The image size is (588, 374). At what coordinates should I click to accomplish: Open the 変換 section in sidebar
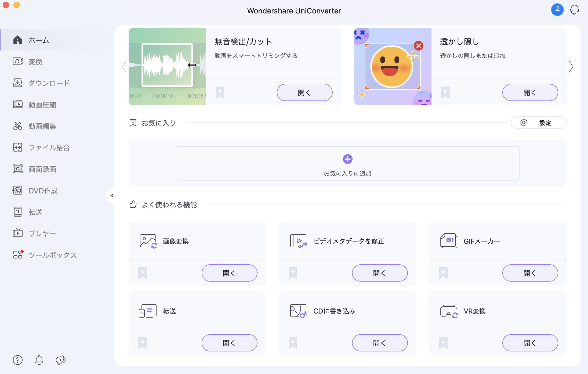coord(35,62)
